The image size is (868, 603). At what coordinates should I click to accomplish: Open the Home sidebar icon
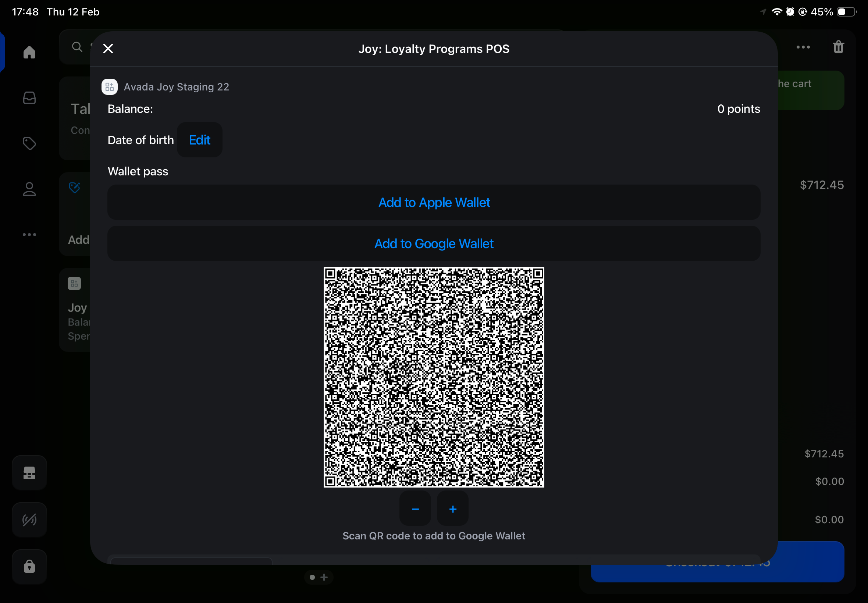coord(29,52)
